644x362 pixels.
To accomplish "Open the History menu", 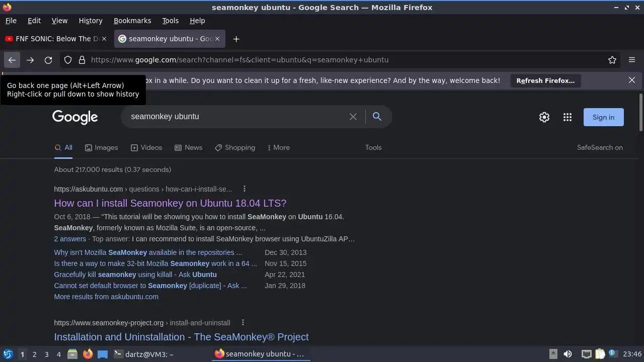I will (91, 21).
